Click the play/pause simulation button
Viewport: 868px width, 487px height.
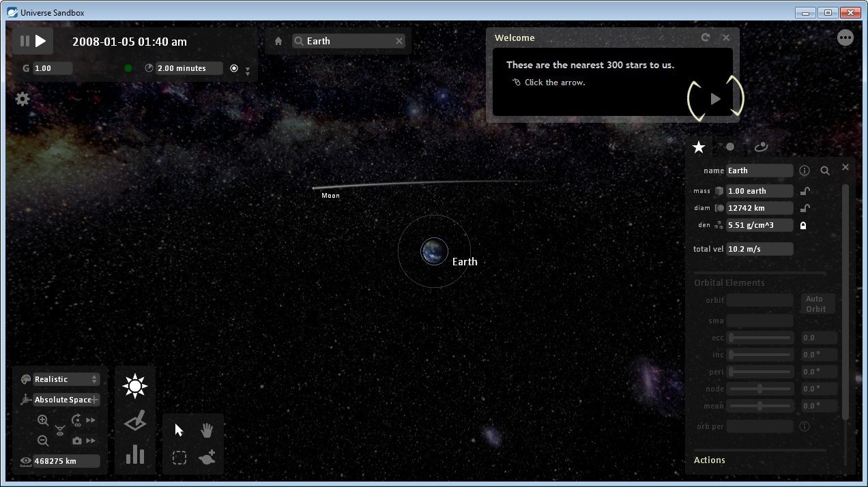click(33, 41)
